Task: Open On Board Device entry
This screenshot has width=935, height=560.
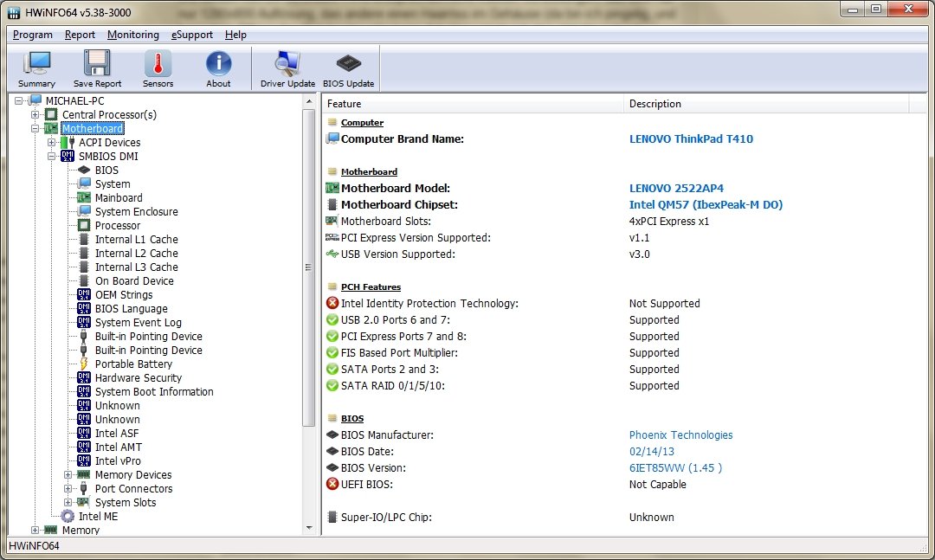Action: (134, 280)
